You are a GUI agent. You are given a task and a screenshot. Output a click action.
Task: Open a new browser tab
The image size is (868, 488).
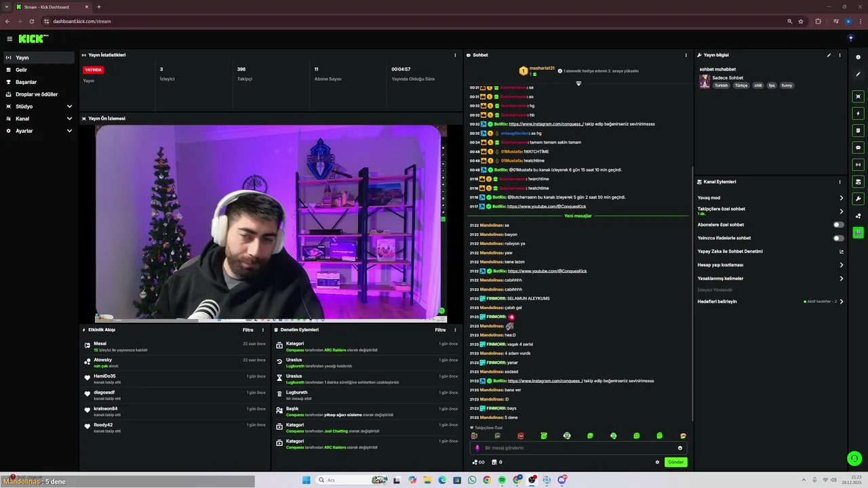click(99, 7)
